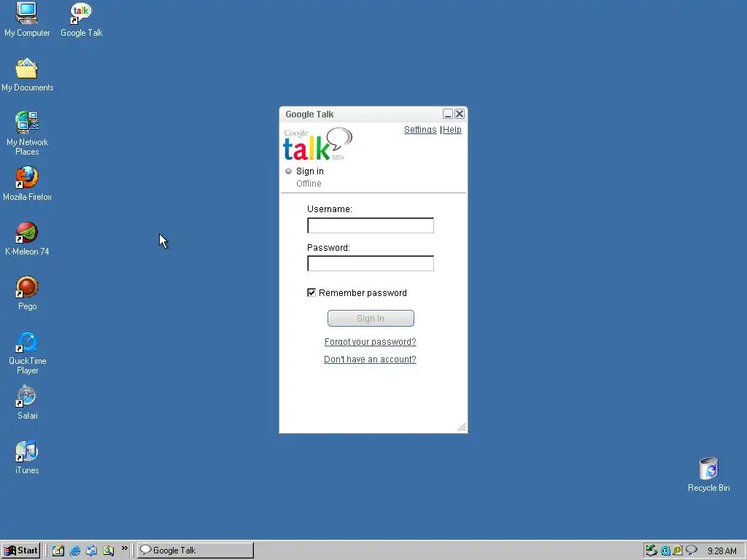Click the yellow tray icon beside QuickTime
This screenshot has width=747, height=560.
[x=677, y=551]
